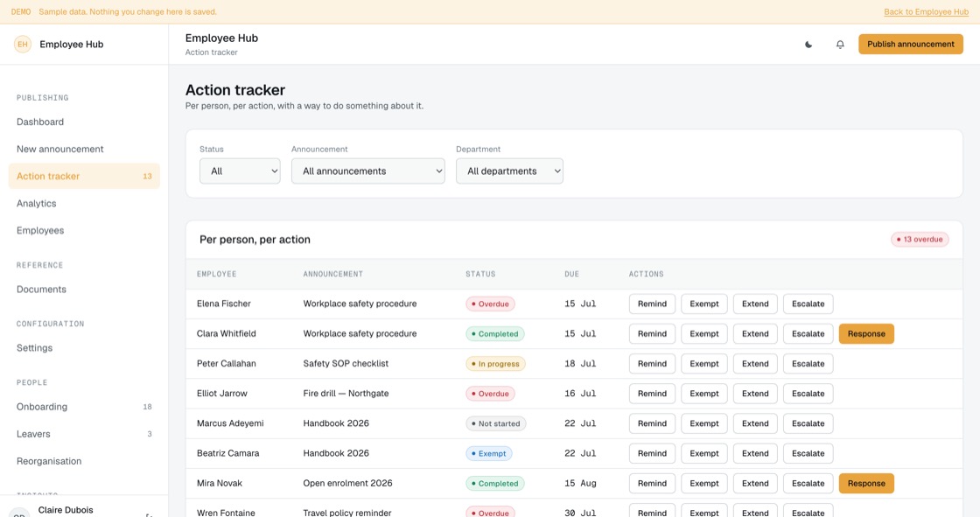Follow Back to Employee Hub link
Viewport: 980px width, 517px height.
point(927,12)
